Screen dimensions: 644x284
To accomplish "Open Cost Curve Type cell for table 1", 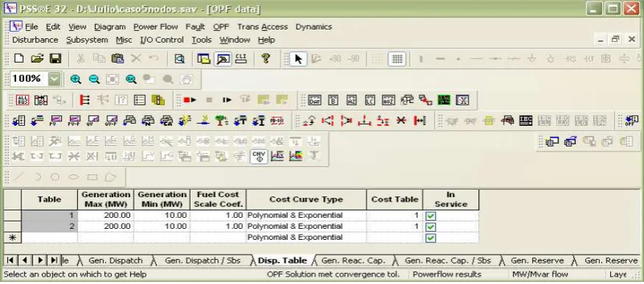I will [306, 216].
